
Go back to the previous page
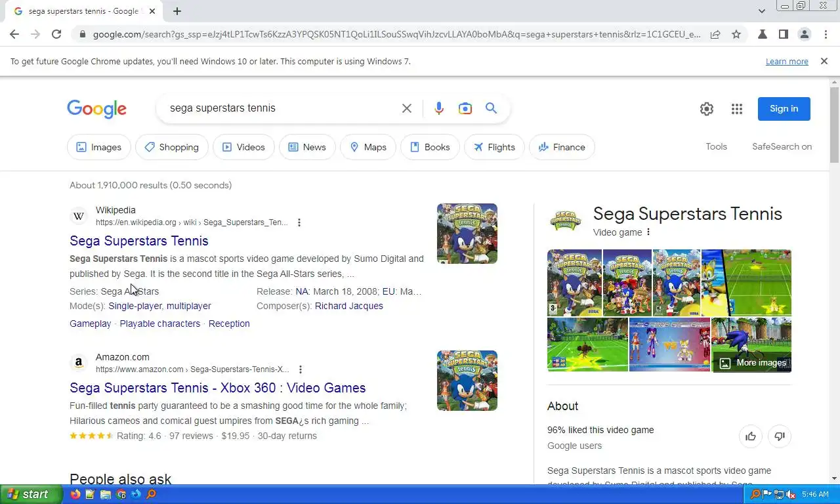pos(14,34)
